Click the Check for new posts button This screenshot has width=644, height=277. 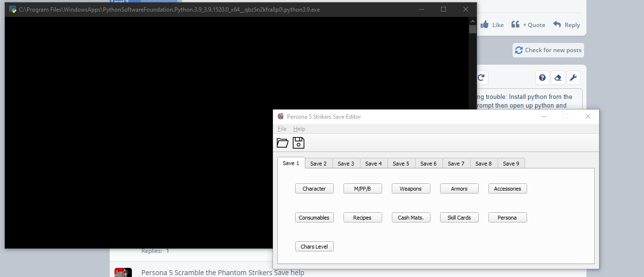[548, 50]
